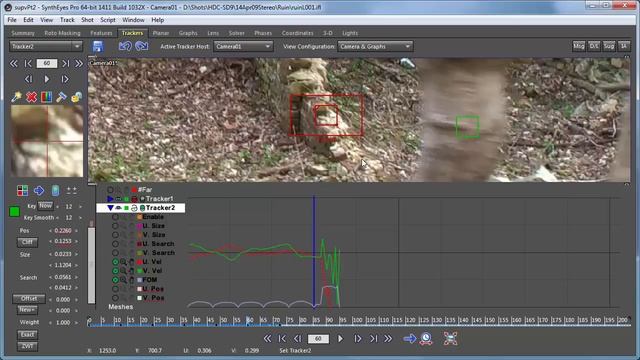Click the Save (floppy disk) icon
640x360 pixels.
pyautogui.click(x=98, y=46)
